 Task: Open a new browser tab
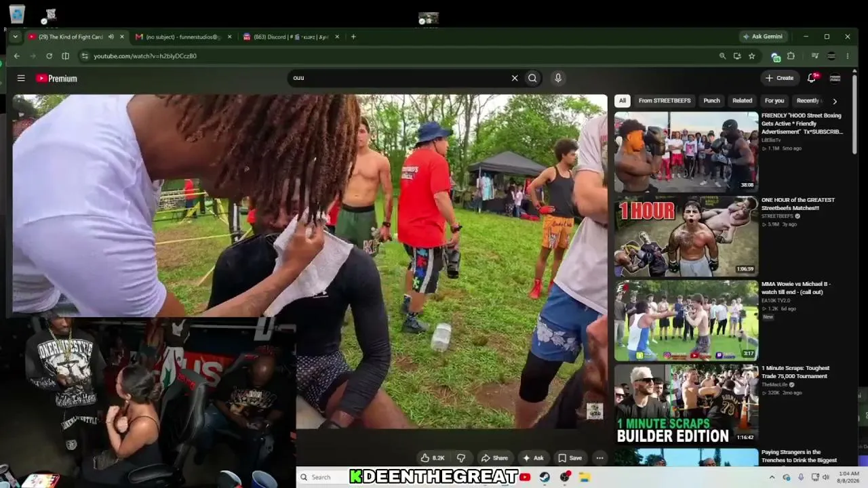pos(353,37)
